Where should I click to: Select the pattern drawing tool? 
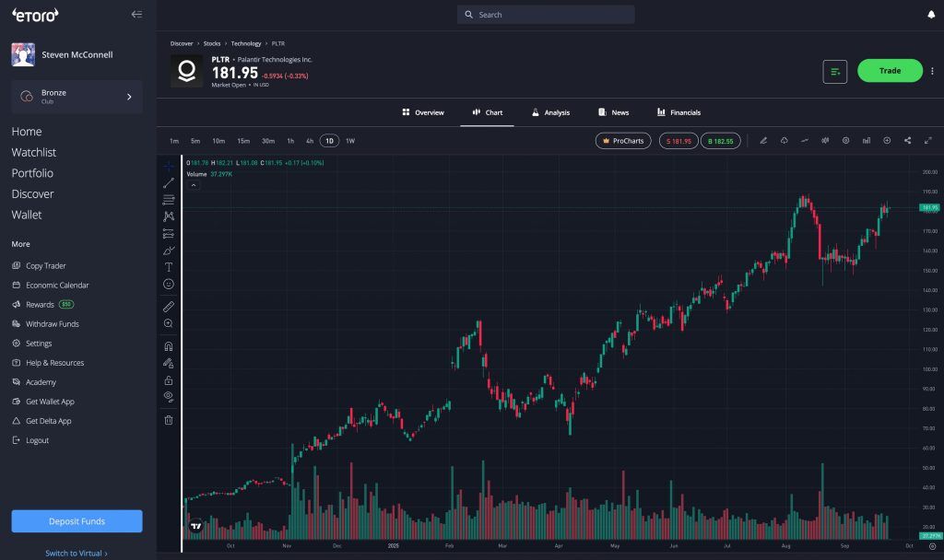[169, 216]
